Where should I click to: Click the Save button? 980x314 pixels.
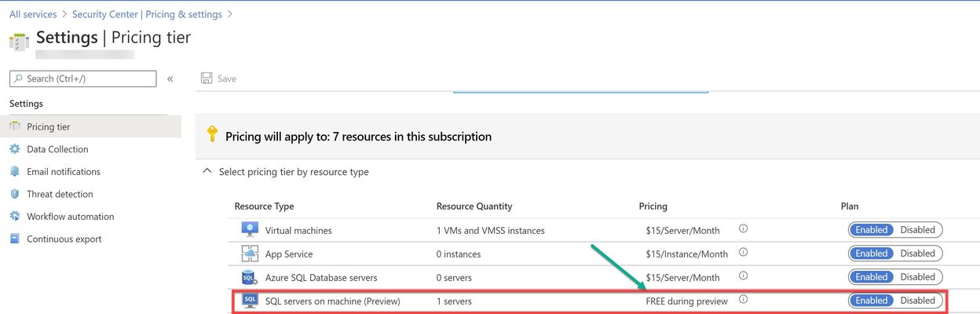tap(218, 78)
